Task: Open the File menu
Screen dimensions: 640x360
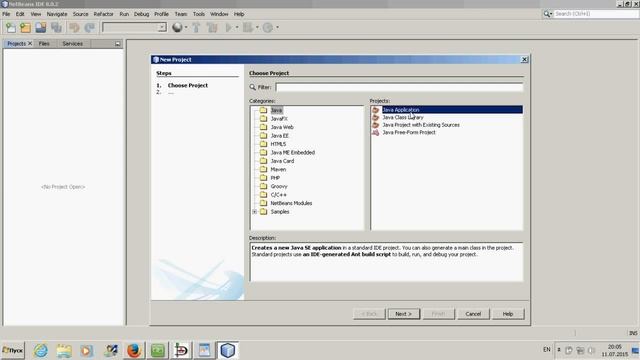Action: tap(6, 14)
